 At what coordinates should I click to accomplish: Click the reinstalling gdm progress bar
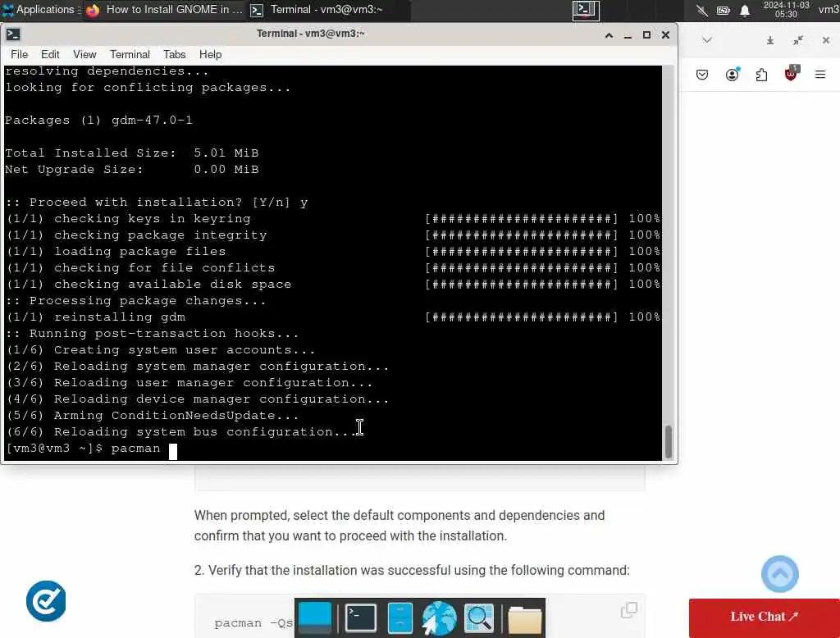tap(522, 317)
